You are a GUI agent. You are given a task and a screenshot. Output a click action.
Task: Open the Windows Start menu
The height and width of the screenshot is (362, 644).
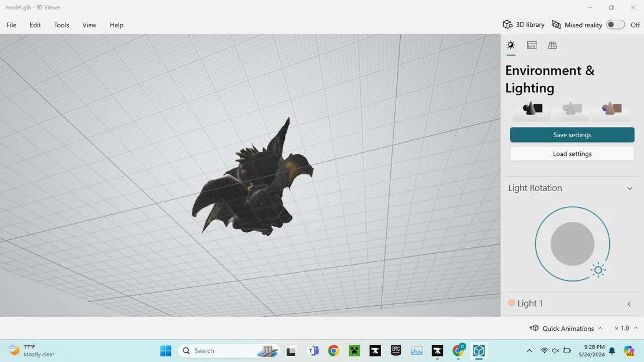(166, 351)
